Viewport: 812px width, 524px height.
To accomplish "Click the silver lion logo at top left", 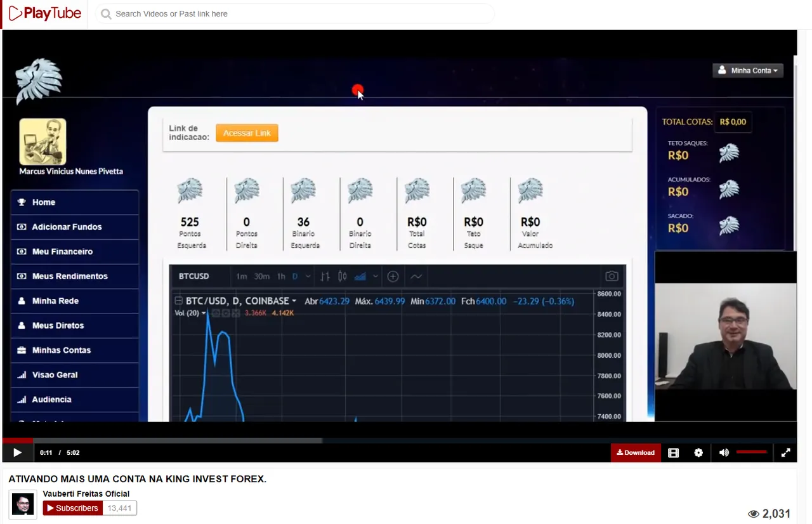I will 39,81.
